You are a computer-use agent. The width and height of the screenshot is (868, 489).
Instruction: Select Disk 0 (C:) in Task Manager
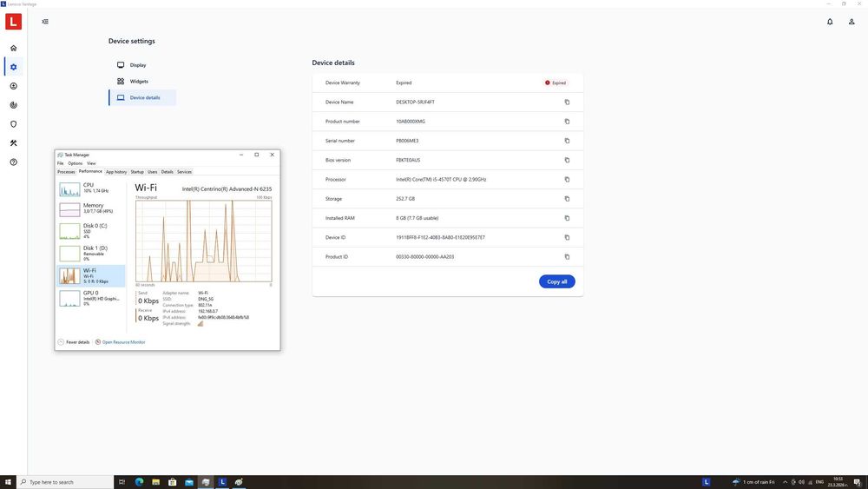(x=91, y=231)
